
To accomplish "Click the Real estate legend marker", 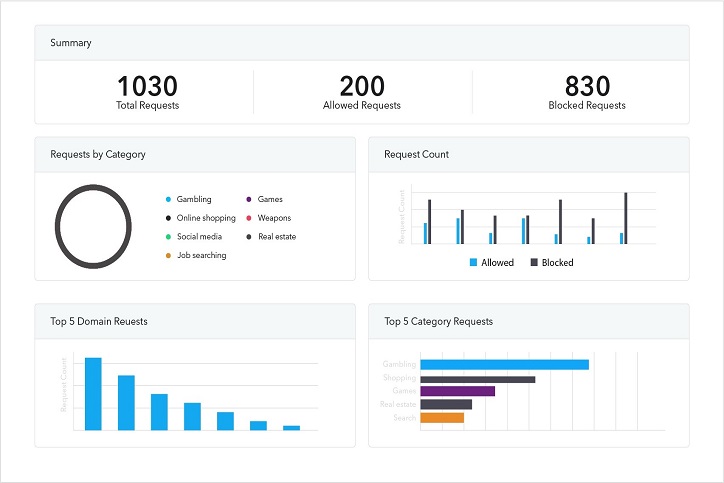I will pyautogui.click(x=249, y=237).
